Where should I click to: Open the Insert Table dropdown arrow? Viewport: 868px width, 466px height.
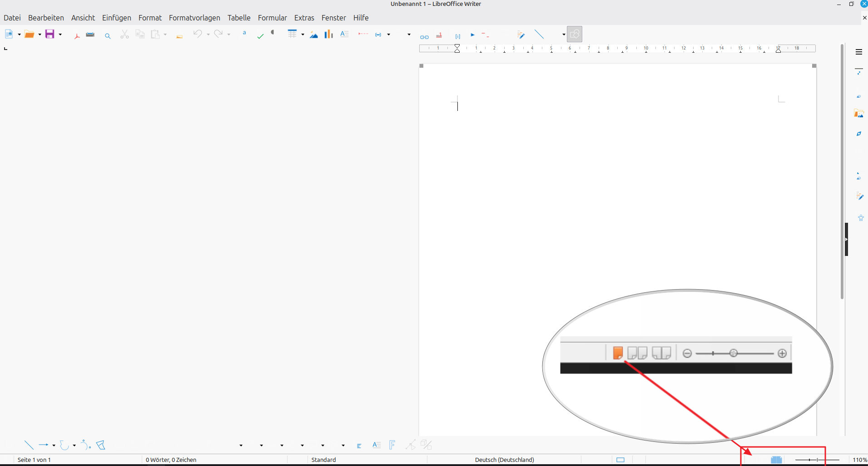303,35
